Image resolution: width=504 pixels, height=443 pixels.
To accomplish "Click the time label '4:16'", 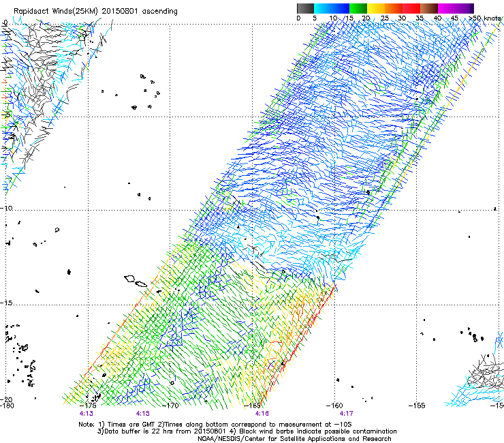I will 262,414.
